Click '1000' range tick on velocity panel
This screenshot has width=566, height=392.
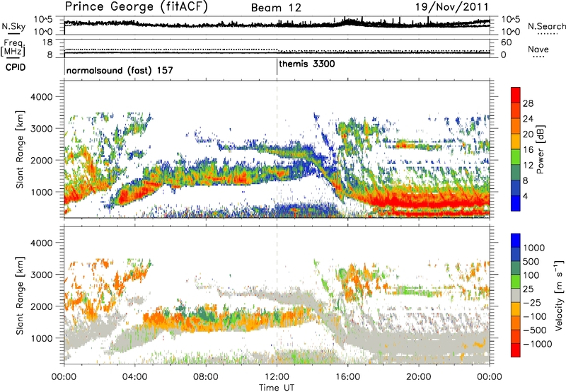41,338
